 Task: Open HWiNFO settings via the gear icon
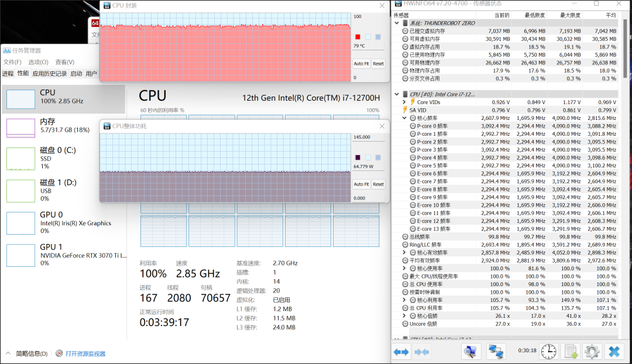(592, 352)
